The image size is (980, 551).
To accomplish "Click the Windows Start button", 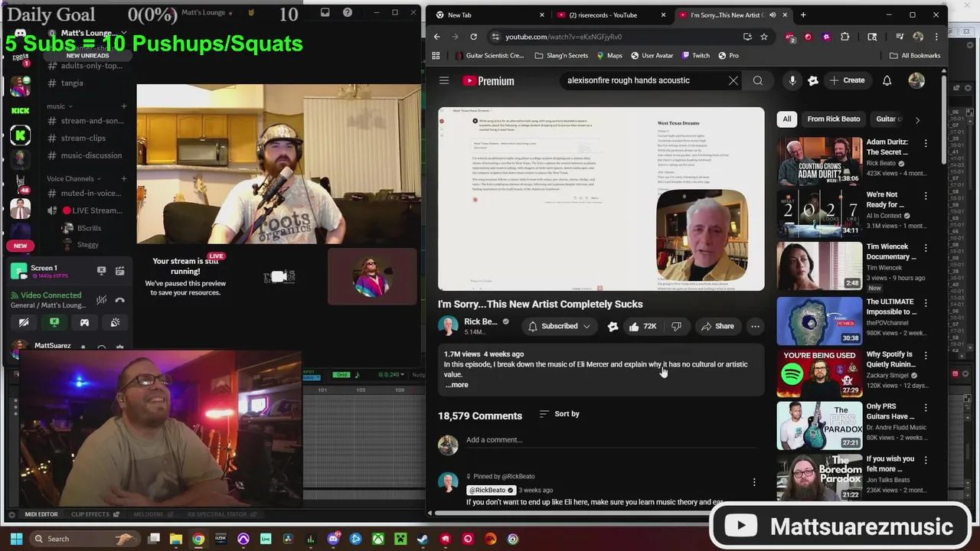I will click(x=16, y=539).
